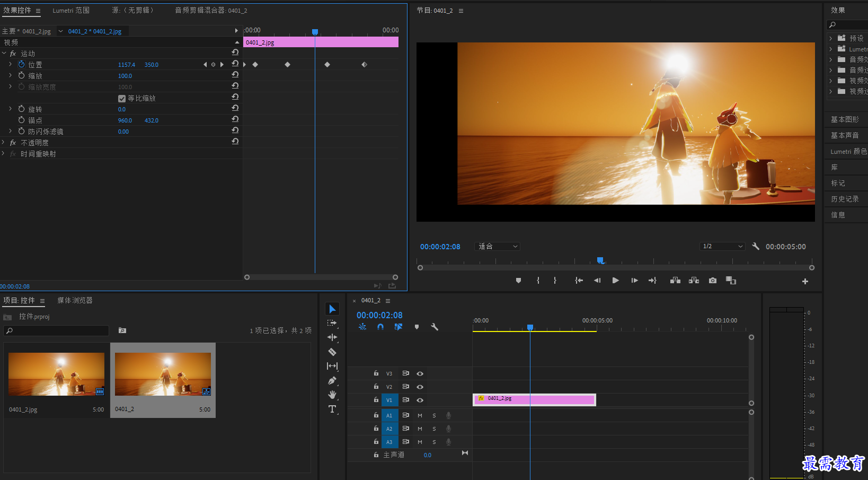Add marker in the timeline panel

(x=417, y=327)
